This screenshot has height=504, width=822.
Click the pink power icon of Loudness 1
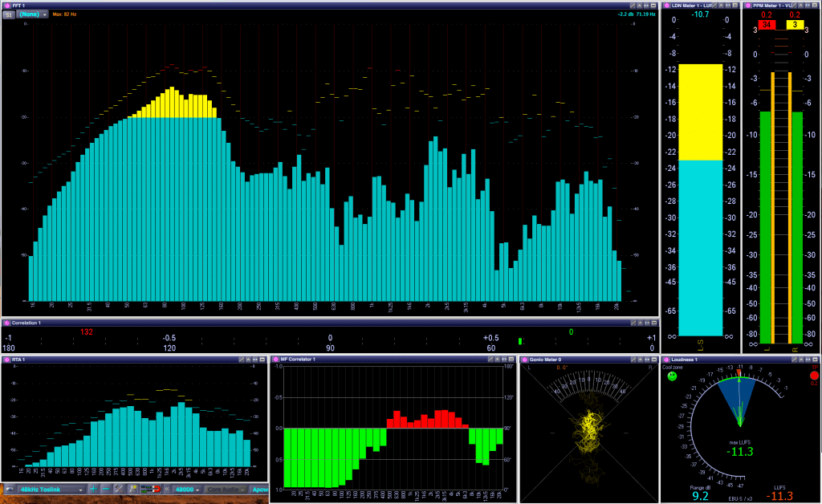[666, 360]
